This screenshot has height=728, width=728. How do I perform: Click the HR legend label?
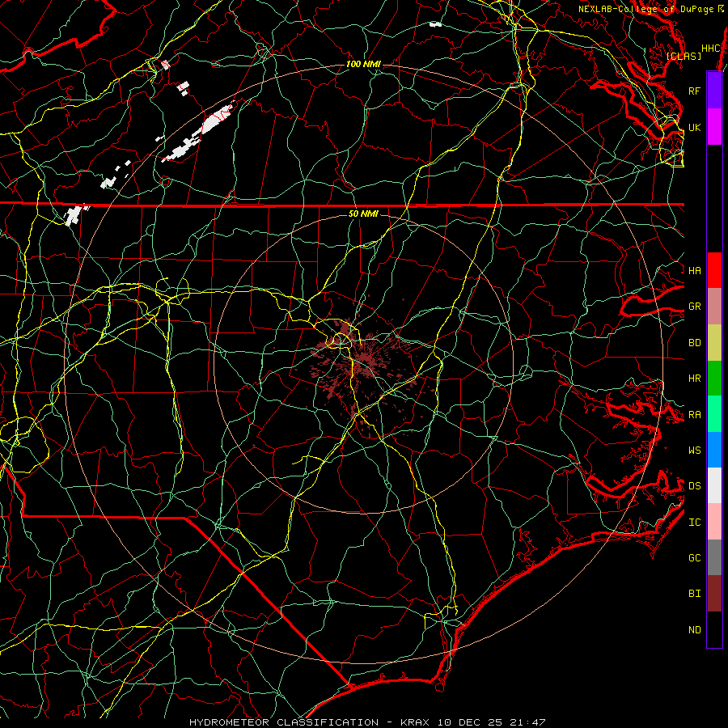click(x=694, y=379)
